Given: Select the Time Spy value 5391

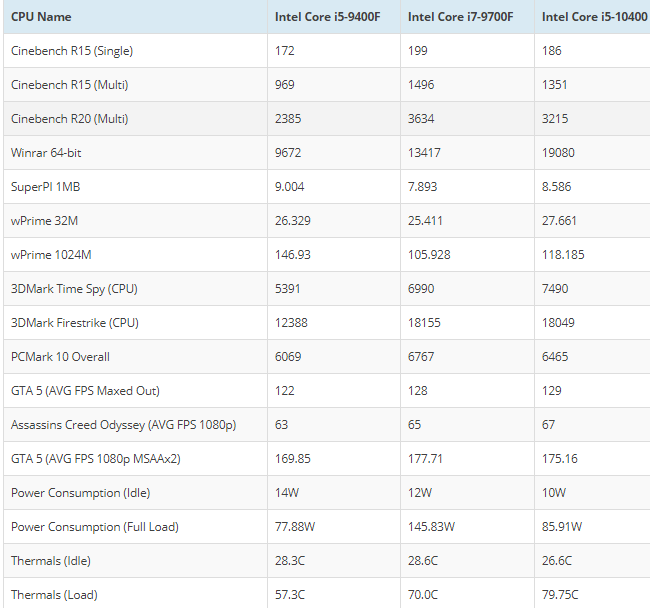Looking at the screenshot, I should point(288,289).
